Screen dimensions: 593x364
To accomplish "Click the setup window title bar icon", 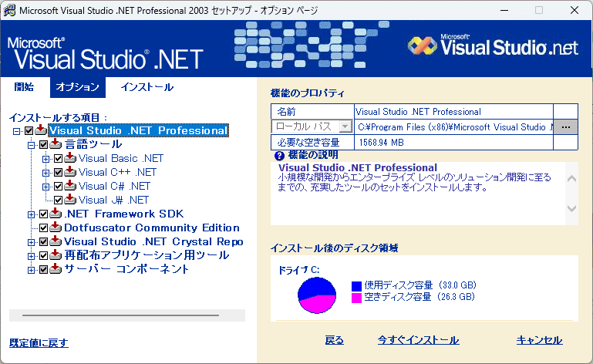I will pos(9,10).
